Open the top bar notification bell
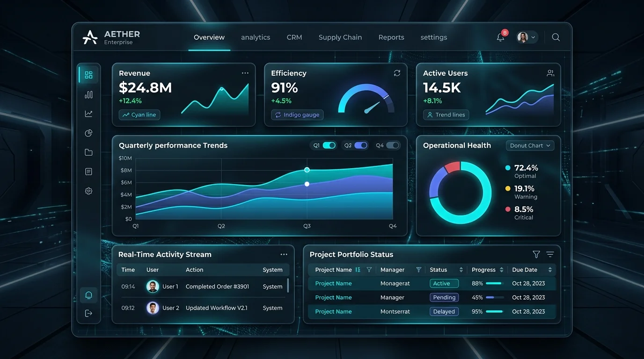644x359 pixels. (501, 37)
